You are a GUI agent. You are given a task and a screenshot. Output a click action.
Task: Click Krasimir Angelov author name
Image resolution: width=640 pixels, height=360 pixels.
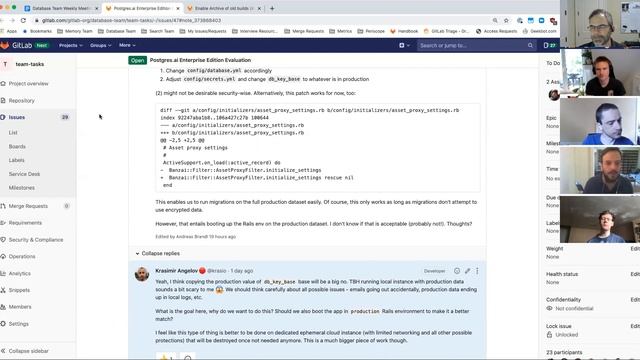point(176,271)
